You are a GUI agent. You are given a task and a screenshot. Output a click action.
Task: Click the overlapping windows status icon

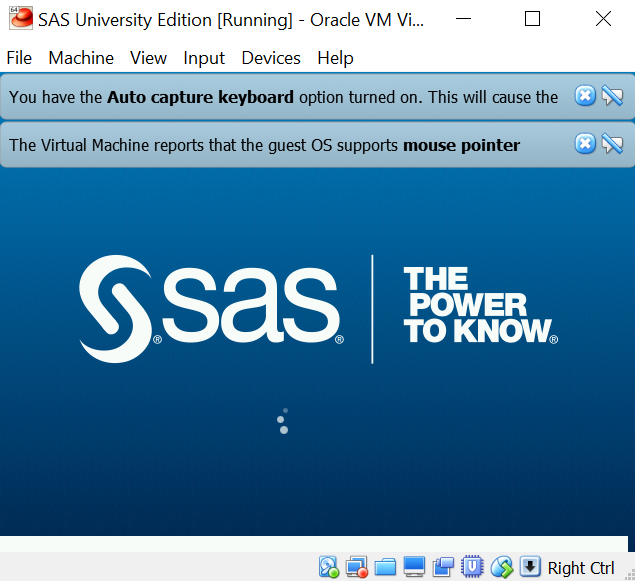point(444,568)
